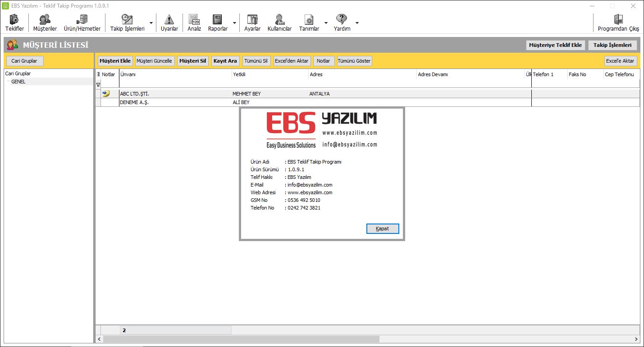The image size is (644, 347).
Task: Click the horizontal scrollbar's right arrow
Action: tap(636, 339)
